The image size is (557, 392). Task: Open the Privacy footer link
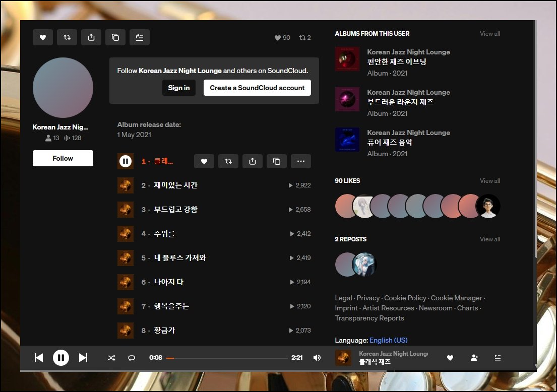pyautogui.click(x=368, y=298)
